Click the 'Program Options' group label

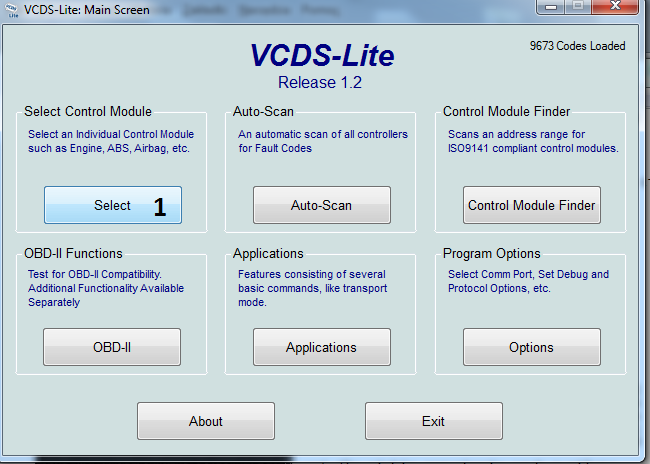point(492,253)
